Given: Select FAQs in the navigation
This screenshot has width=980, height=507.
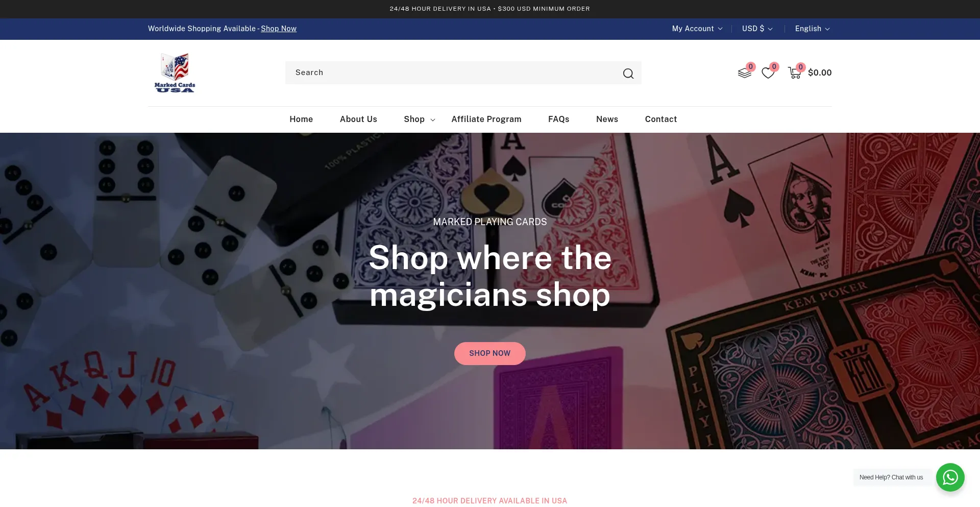Looking at the screenshot, I should pos(558,119).
